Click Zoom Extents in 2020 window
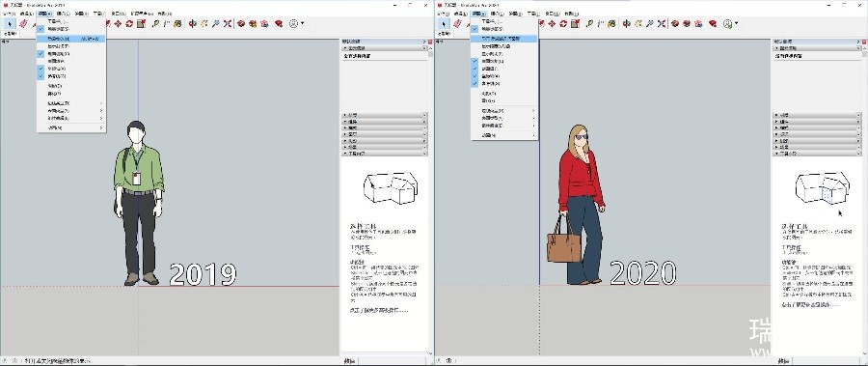The height and width of the screenshot is (366, 868). pos(661,24)
